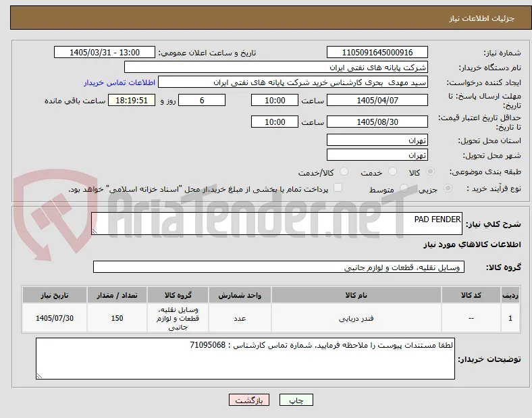Click the row number cell 1
This screenshot has width=532, height=418.
point(510,318)
